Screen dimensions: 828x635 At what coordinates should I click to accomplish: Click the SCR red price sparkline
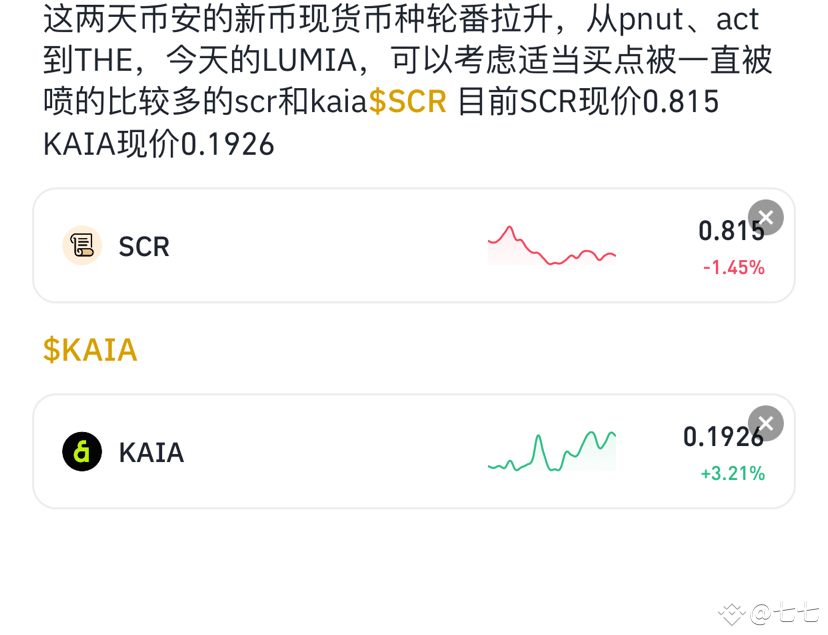coord(552,246)
